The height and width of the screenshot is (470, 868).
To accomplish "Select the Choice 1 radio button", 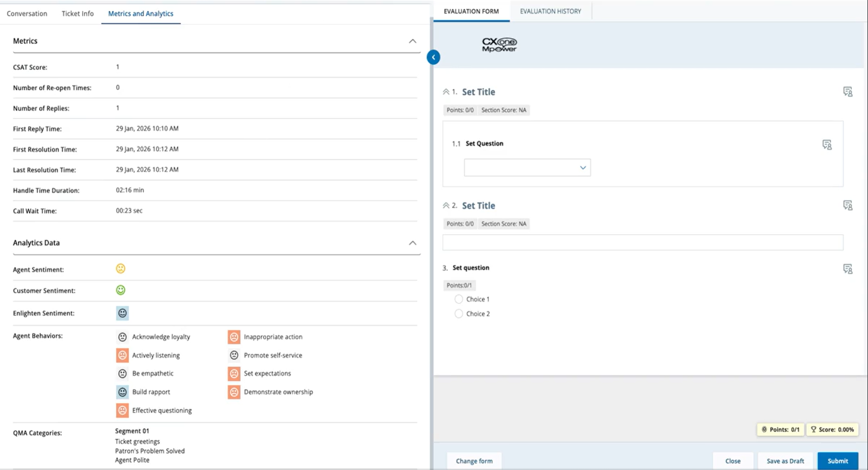I will [x=459, y=299].
